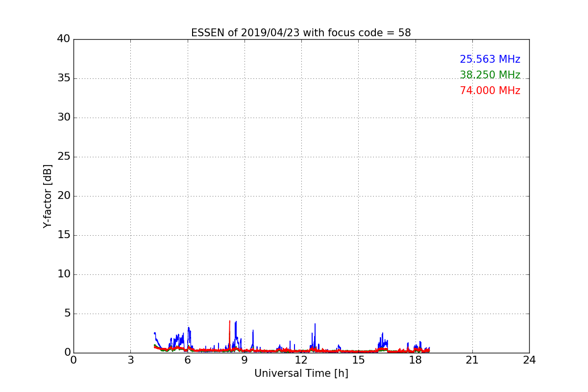Click the blue trace start near 4.3 h

155,334
